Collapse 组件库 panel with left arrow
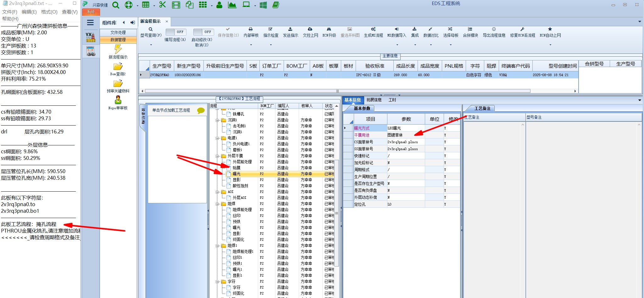644x298 pixels. (124, 23)
